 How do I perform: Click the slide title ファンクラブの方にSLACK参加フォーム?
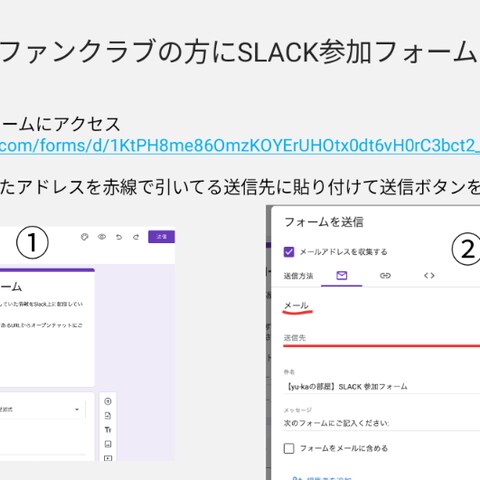click(238, 52)
